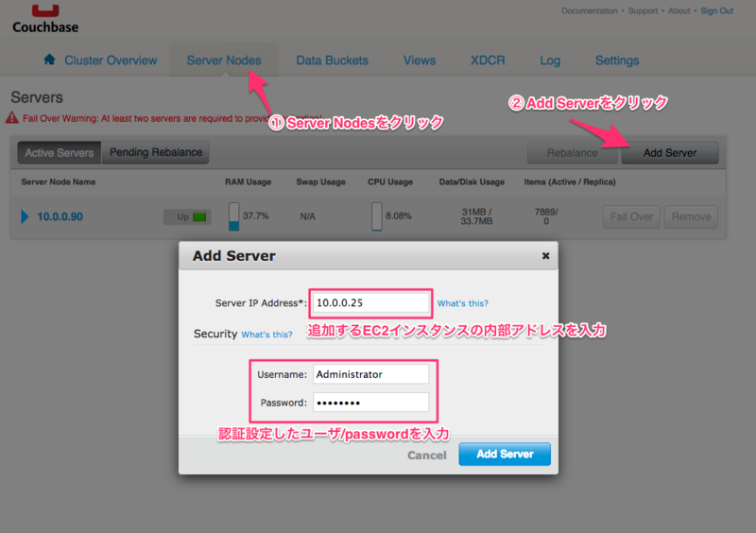Click the 31MB / 33.7MB disk usage value
Viewport: 756px width, 533px height.
tap(476, 216)
